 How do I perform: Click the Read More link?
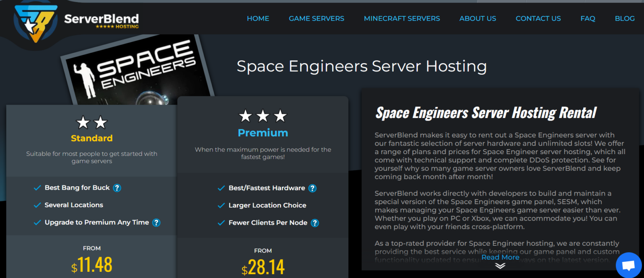pos(500,257)
